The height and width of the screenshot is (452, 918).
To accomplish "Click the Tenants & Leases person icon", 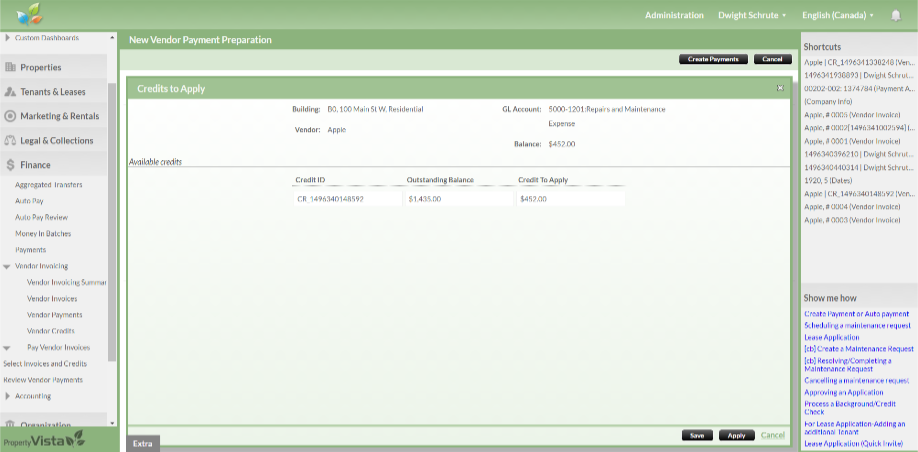I will (x=11, y=92).
